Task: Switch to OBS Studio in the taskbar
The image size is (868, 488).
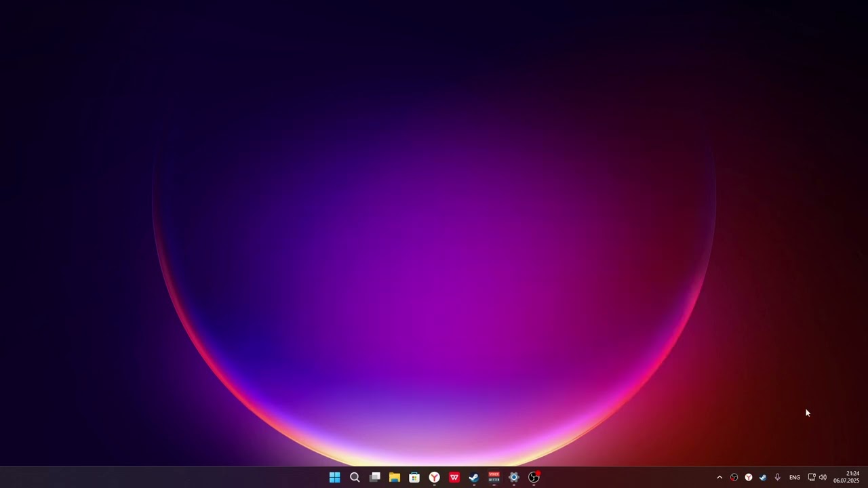Action: (534, 477)
